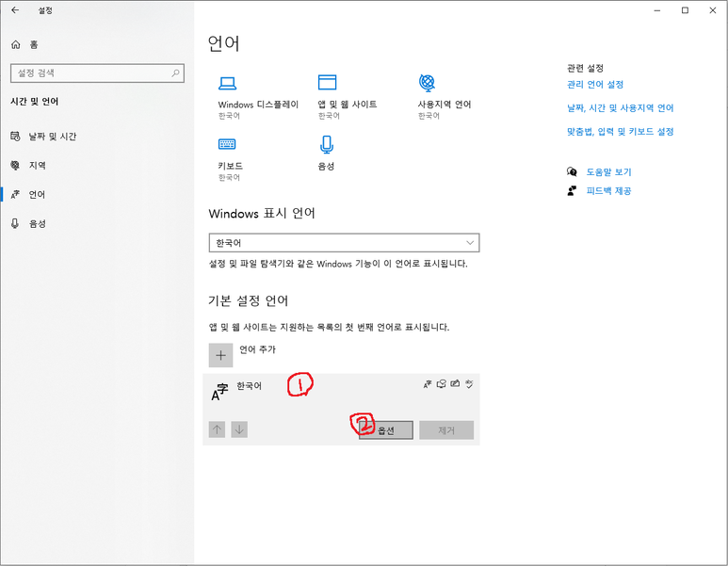Click the spell-check feature icon in 한국어 row
The width and height of the screenshot is (728, 566).
click(469, 384)
